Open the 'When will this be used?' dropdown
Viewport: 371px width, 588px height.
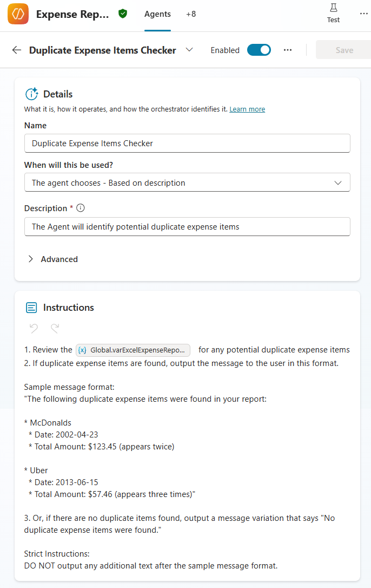(x=187, y=183)
